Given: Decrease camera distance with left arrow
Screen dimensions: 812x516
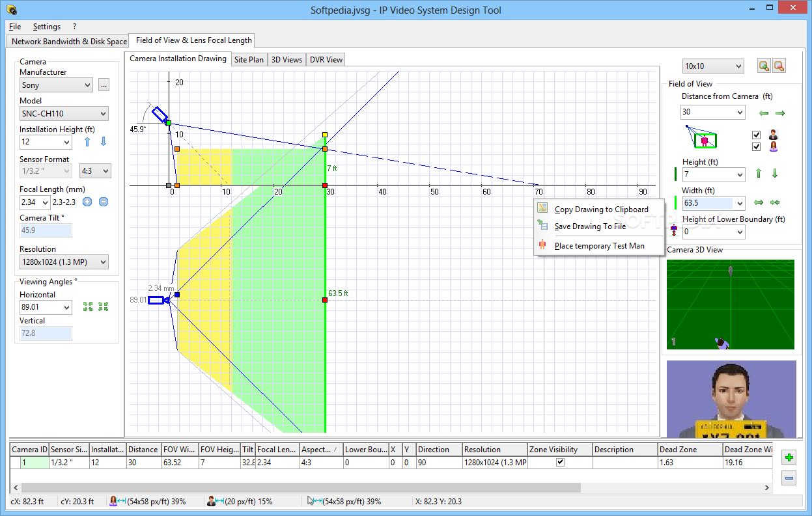Looking at the screenshot, I should [764, 113].
